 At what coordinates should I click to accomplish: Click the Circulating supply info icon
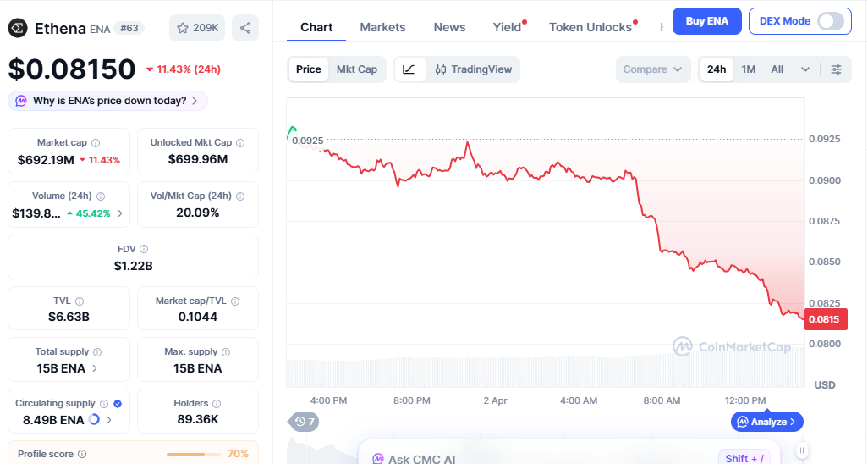click(x=103, y=404)
